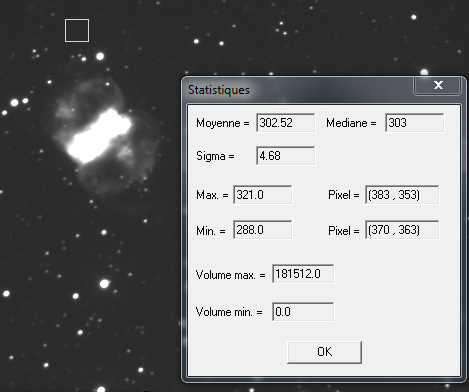Click the Statistiques title bar
The width and height of the screenshot is (469, 392).
[x=297, y=90]
